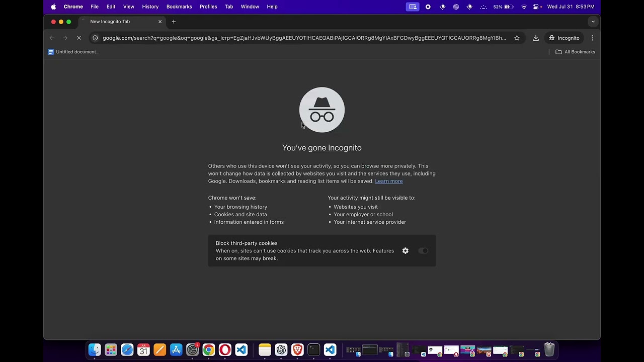Expand the All Bookmarks folder
Screen dimensions: 644x362
coord(575,52)
